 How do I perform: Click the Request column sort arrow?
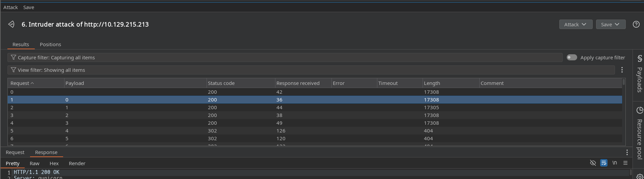(x=32, y=83)
